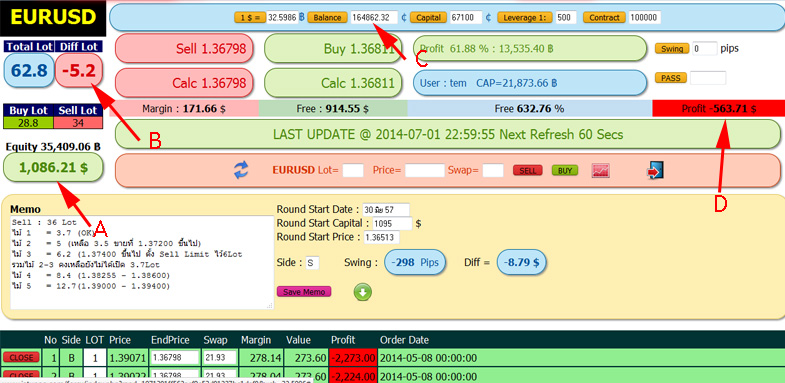This screenshot has height=383, width=785.
Task: Click the blue refresh arrows icon
Action: (241, 170)
